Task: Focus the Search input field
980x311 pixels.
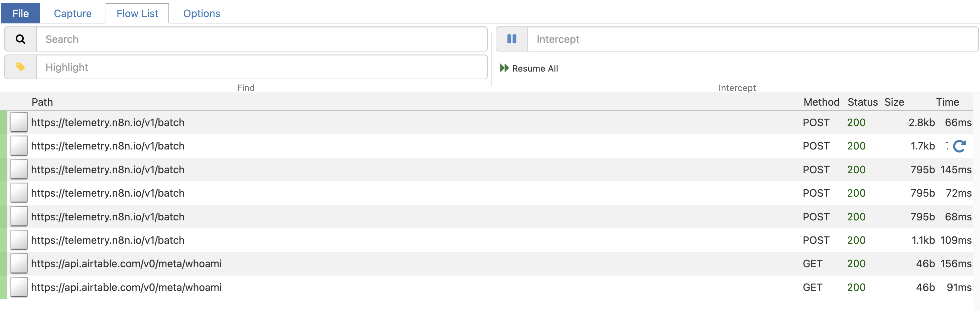Action: pyautogui.click(x=262, y=39)
